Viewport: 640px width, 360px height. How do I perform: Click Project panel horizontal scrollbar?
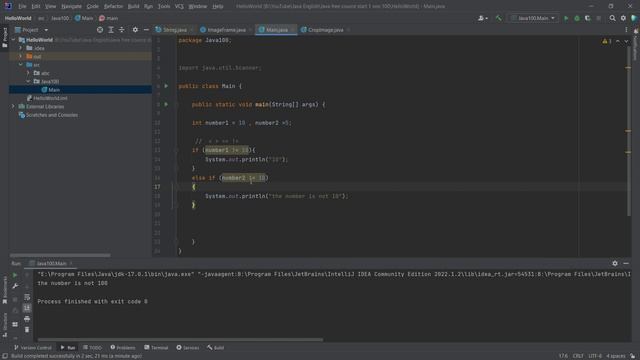[x=60, y=256]
